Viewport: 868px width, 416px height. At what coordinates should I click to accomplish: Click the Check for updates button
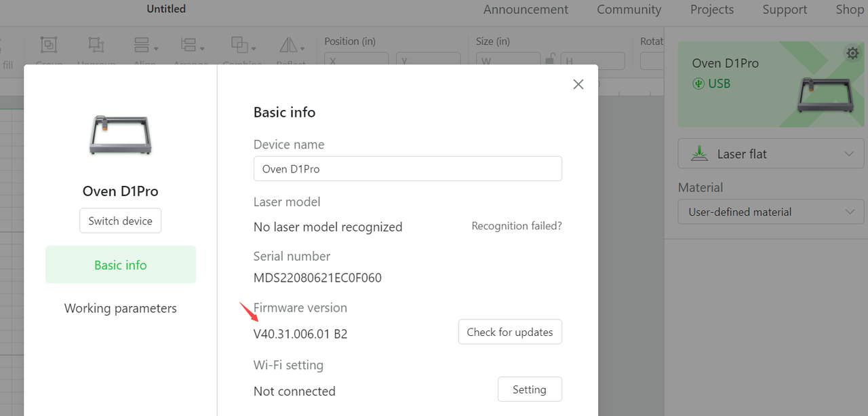pyautogui.click(x=510, y=332)
